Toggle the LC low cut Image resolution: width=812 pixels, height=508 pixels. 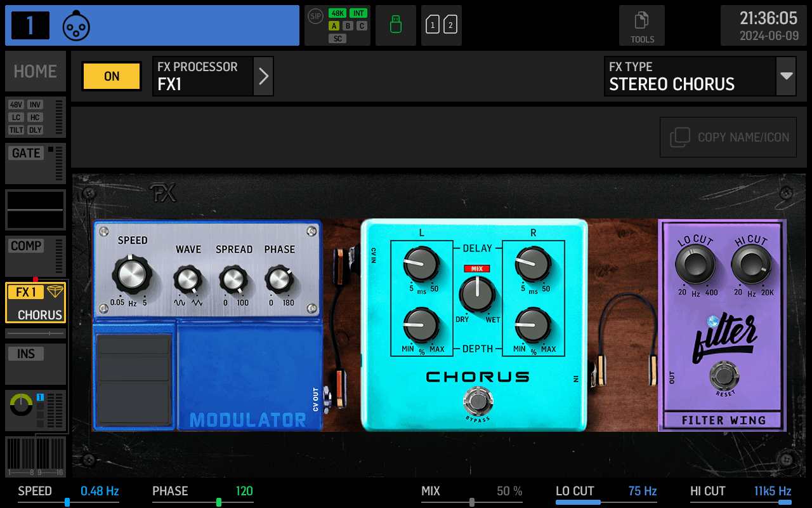tap(16, 117)
